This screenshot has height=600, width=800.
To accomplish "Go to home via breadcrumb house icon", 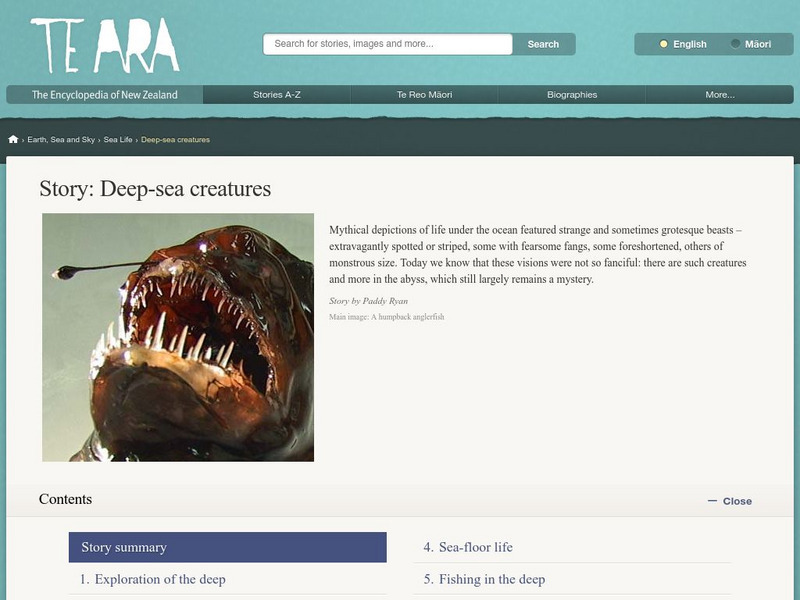I will pyautogui.click(x=13, y=139).
